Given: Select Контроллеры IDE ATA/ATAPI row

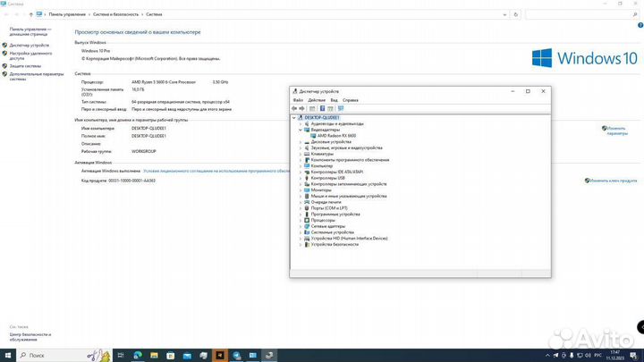Looking at the screenshot, I should click(x=337, y=172).
